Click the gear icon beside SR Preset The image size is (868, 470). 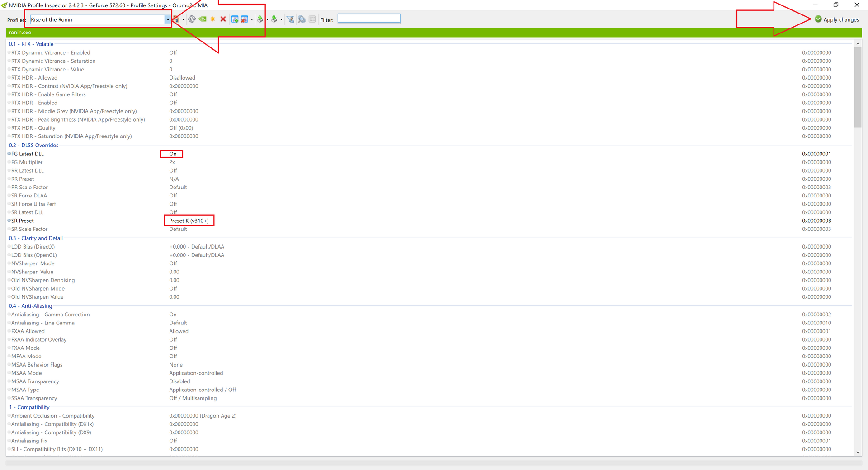tap(9, 221)
